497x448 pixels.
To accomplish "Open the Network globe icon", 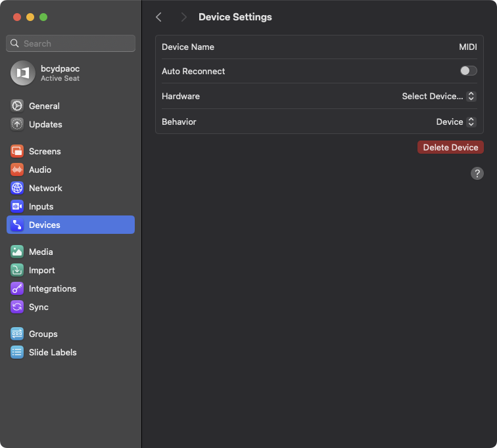I will [x=17, y=188].
